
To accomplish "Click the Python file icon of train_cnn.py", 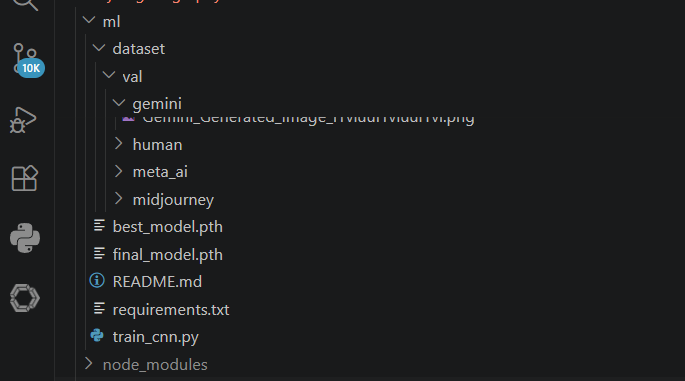I will click(97, 336).
